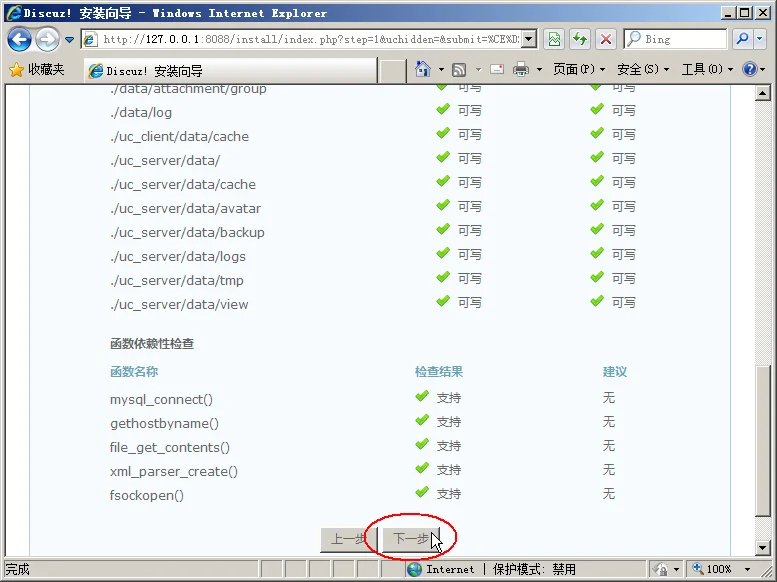Image resolution: width=777 pixels, height=582 pixels.
Task: Click the Internet zone globe icon
Action: tap(414, 569)
